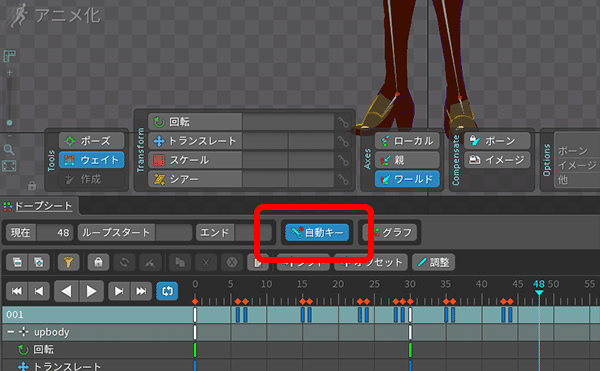Click the orange key diamond at frame 0

click(195, 301)
